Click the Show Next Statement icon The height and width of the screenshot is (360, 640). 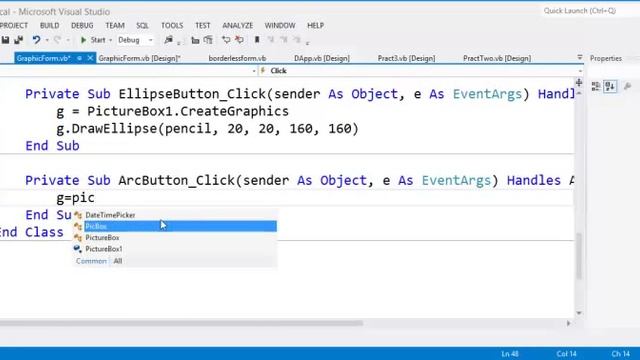226,40
